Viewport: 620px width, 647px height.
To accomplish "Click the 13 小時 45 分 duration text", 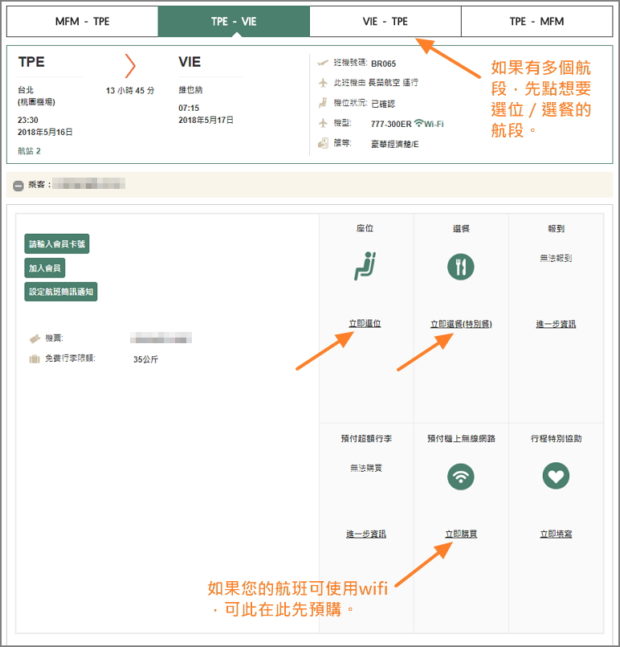I will [x=130, y=90].
